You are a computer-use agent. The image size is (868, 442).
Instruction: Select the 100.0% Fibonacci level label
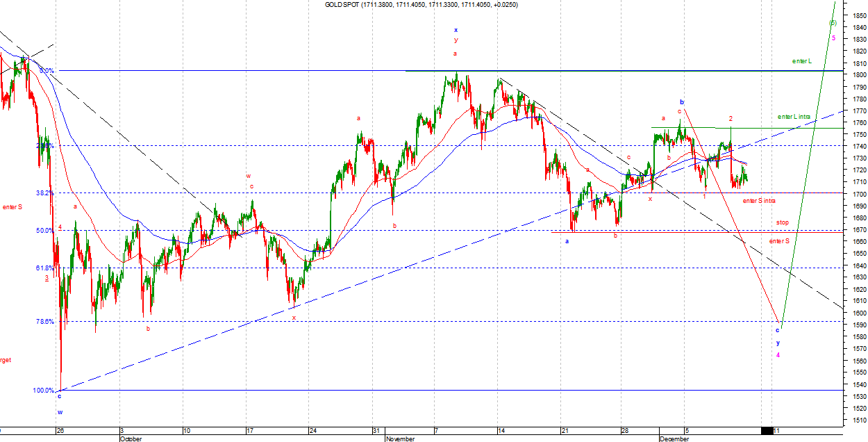pos(43,391)
